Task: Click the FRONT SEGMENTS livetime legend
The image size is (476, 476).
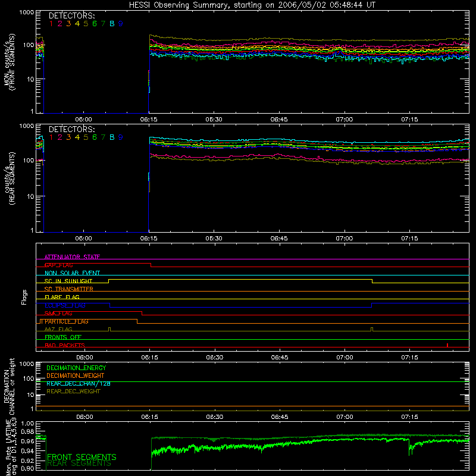Action: [82, 457]
